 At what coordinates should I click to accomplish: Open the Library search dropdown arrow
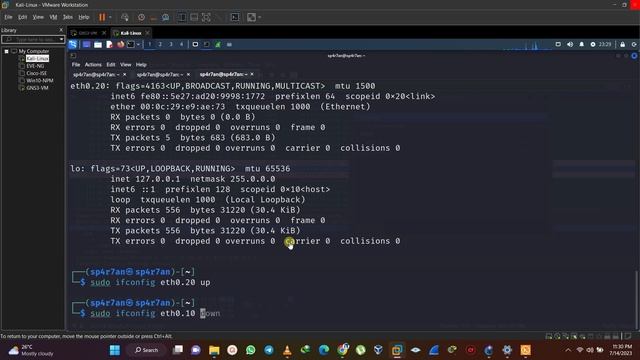pos(62,39)
